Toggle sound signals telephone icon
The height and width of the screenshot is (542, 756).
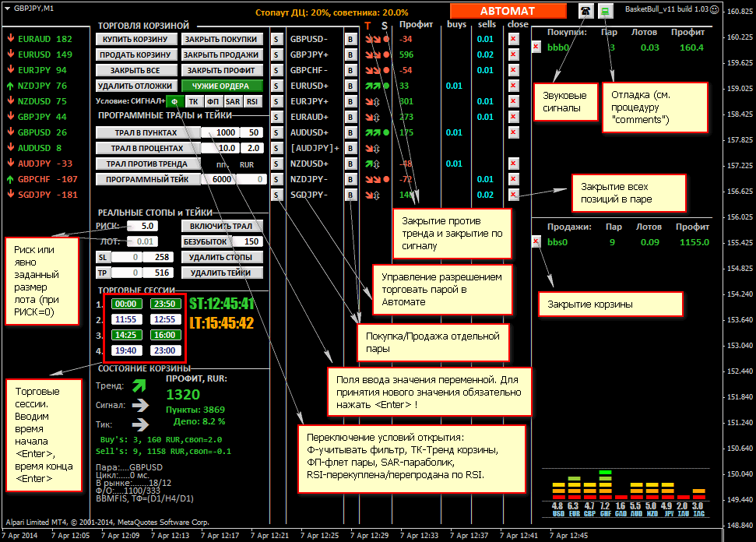coord(585,10)
